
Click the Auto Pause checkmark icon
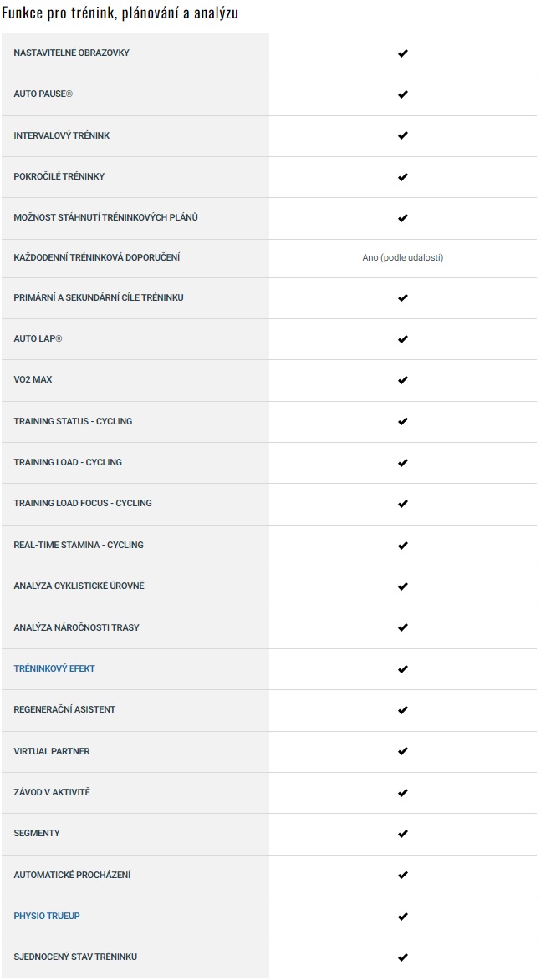coord(402,94)
